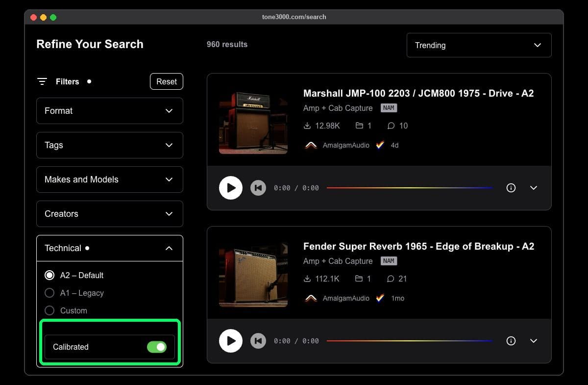Seek within the Fender Super Reverb progress bar
Screen dimensions: 588x385
[410, 341]
